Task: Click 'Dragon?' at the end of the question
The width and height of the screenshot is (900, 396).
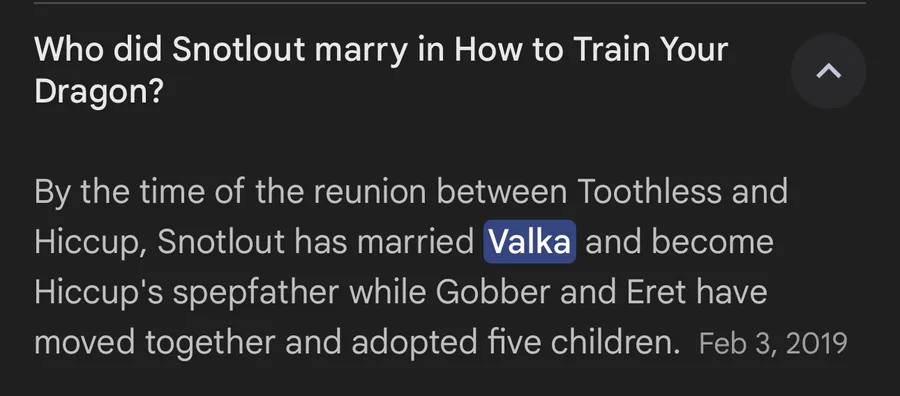Action: [99, 92]
